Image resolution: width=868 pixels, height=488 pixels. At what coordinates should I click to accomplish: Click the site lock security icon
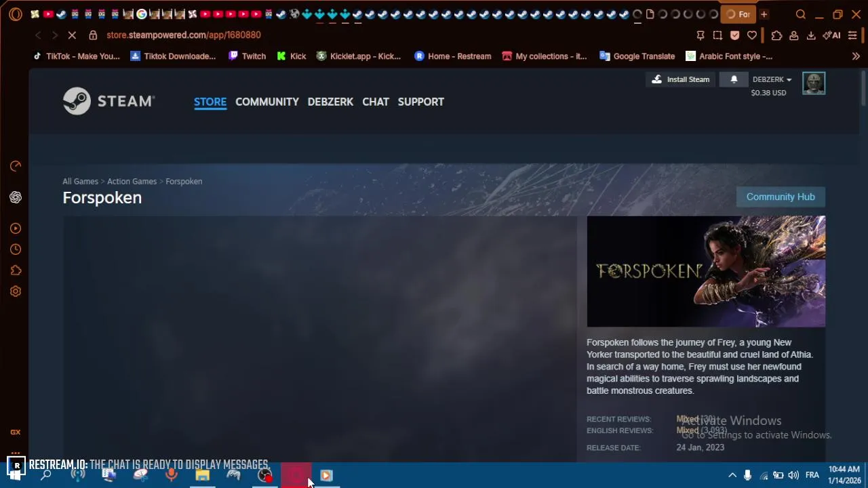coord(93,35)
